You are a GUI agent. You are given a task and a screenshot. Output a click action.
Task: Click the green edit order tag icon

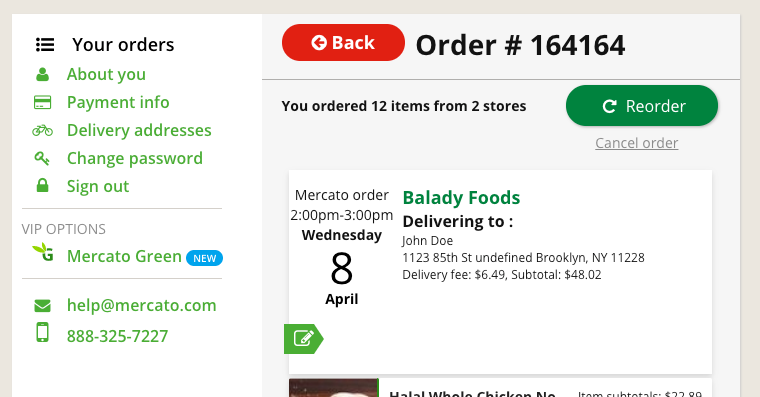tap(303, 338)
